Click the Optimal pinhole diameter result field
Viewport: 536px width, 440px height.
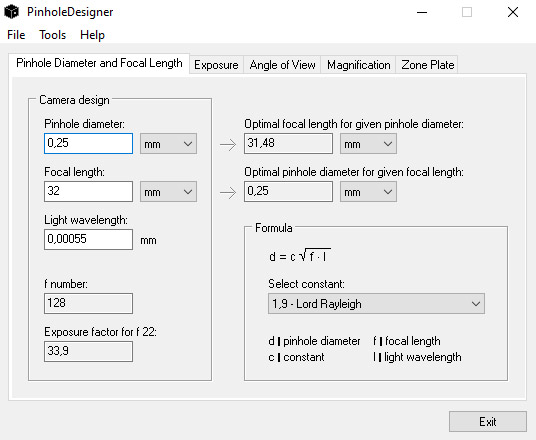(x=288, y=191)
